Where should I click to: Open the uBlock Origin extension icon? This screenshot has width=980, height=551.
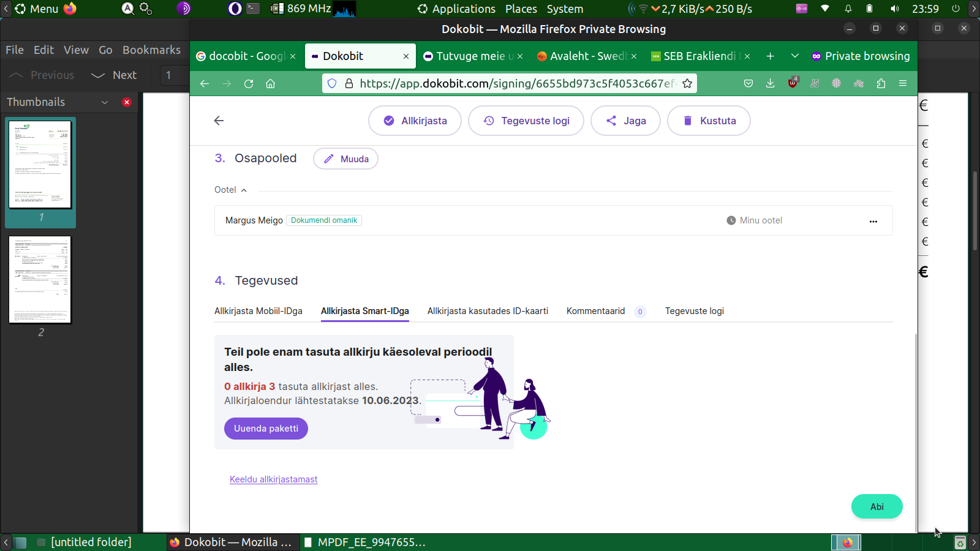click(793, 83)
